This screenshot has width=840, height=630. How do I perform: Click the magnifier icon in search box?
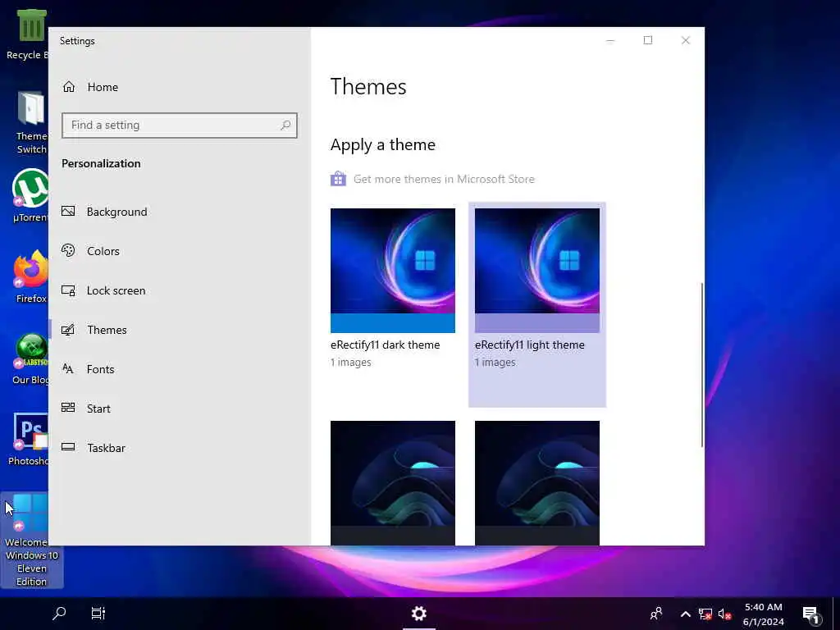click(x=285, y=126)
